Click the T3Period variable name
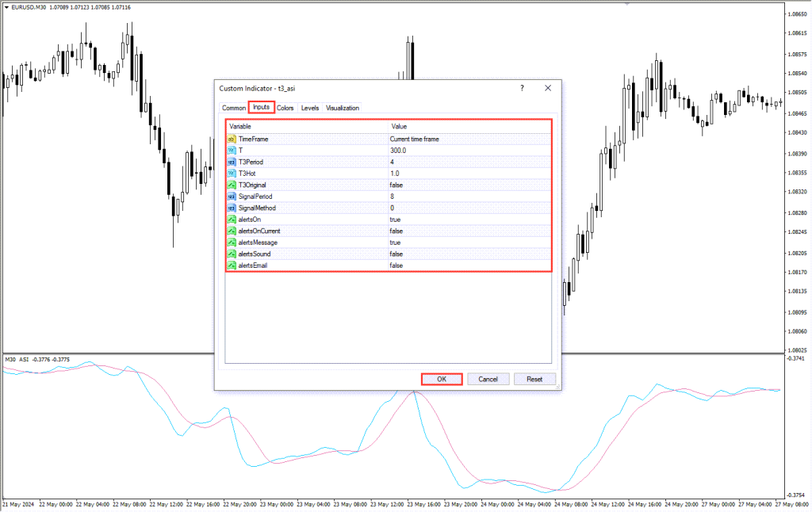The image size is (812, 512). (x=251, y=162)
